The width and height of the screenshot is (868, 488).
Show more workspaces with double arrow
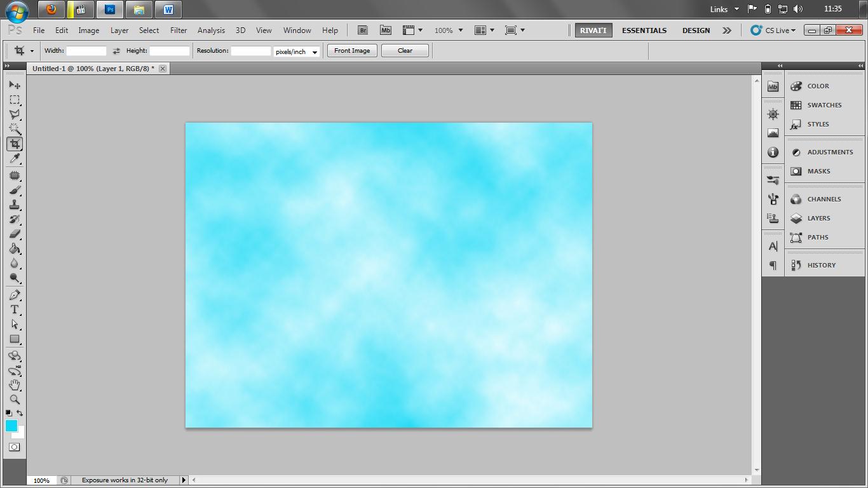click(x=727, y=30)
